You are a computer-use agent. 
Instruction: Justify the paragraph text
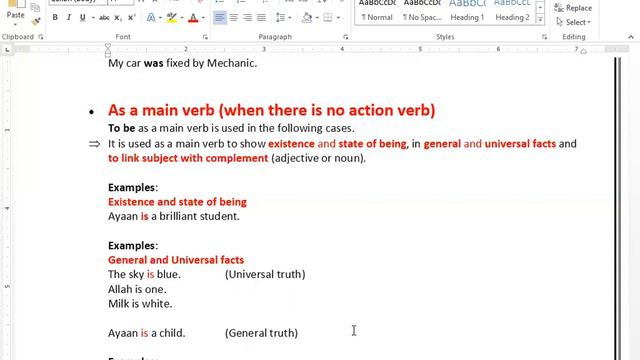pyautogui.click(x=261, y=18)
